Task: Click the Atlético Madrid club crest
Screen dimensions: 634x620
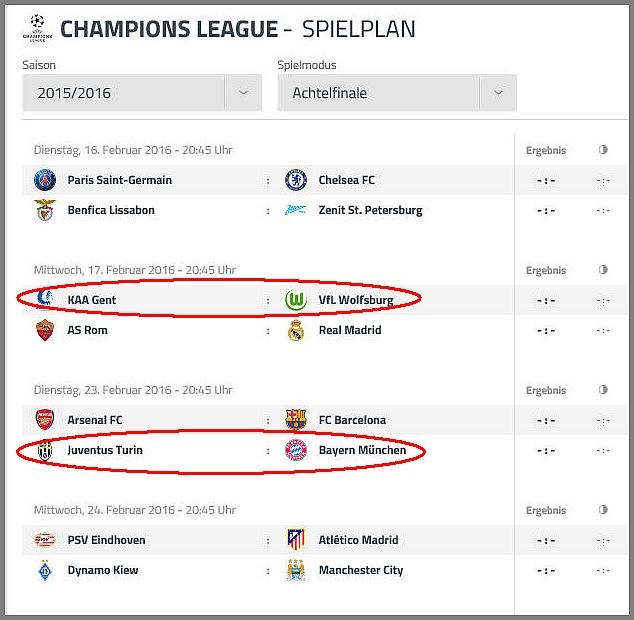Action: coord(296,540)
